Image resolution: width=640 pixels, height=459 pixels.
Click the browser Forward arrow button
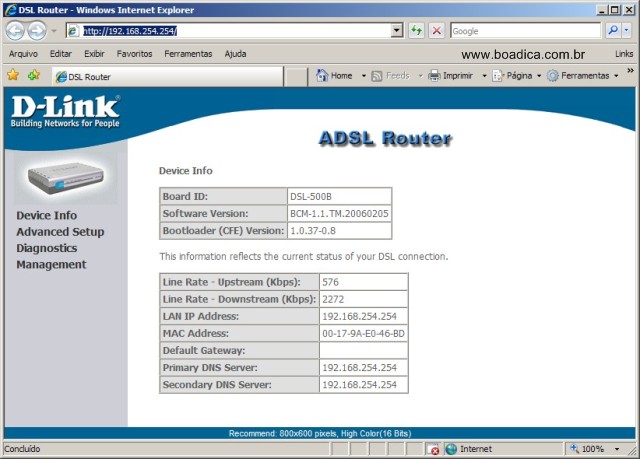point(37,31)
